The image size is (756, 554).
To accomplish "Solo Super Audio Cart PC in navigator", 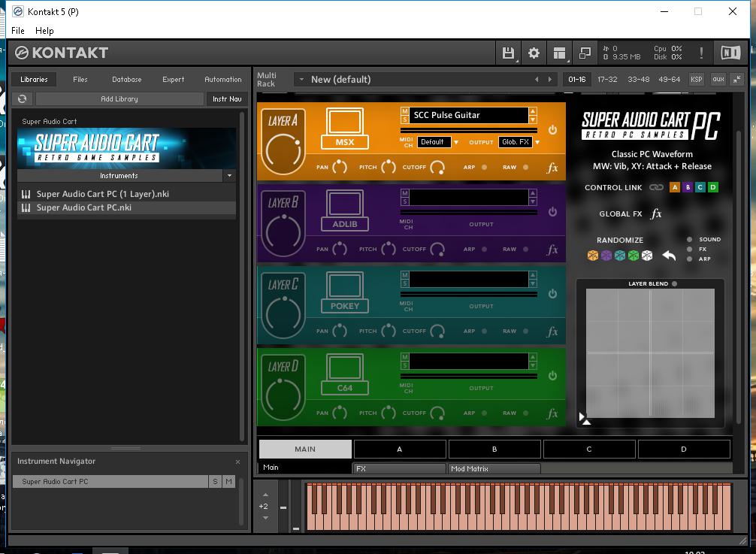I will click(x=215, y=481).
